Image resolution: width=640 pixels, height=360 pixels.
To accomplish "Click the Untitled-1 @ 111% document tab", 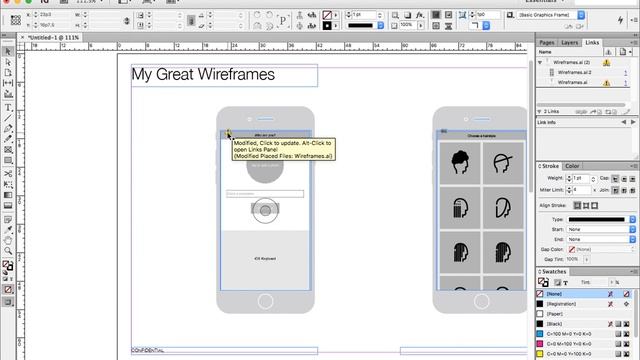I will (x=53, y=38).
